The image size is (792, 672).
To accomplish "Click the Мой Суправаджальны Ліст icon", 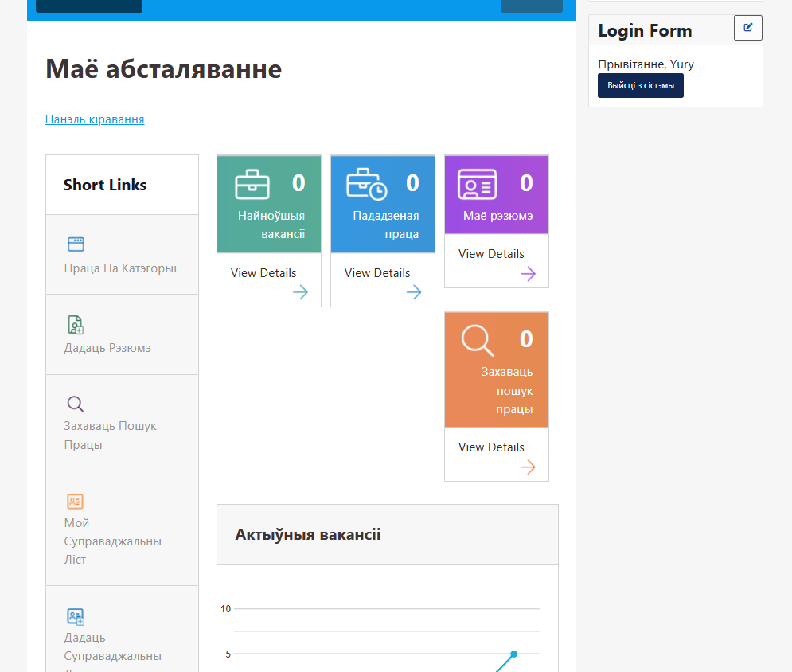I will pyautogui.click(x=76, y=502).
